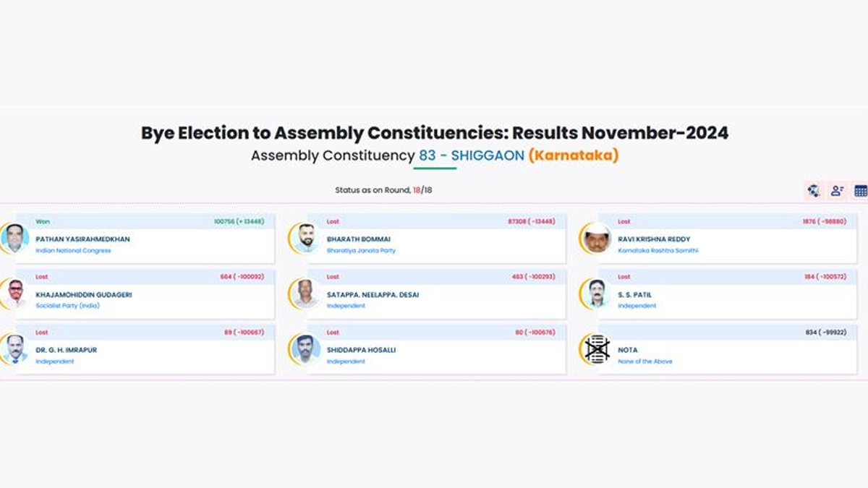Select the 83 - SHIGGAON constituency title
This screenshot has width=868, height=488.
[471, 155]
